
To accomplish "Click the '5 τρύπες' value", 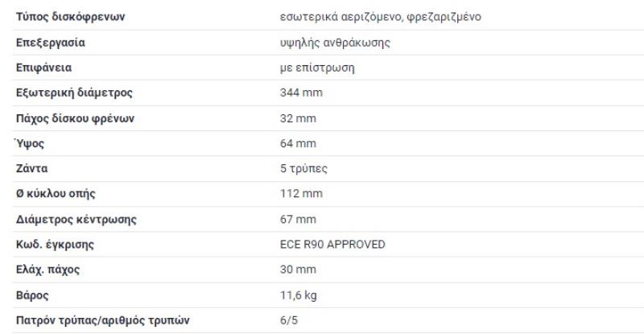I will [303, 169].
